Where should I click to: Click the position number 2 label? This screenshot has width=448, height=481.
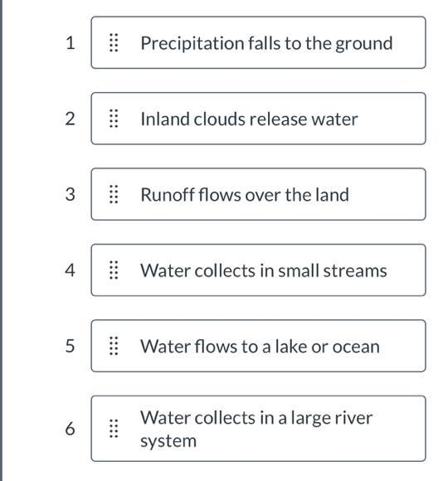click(x=70, y=119)
